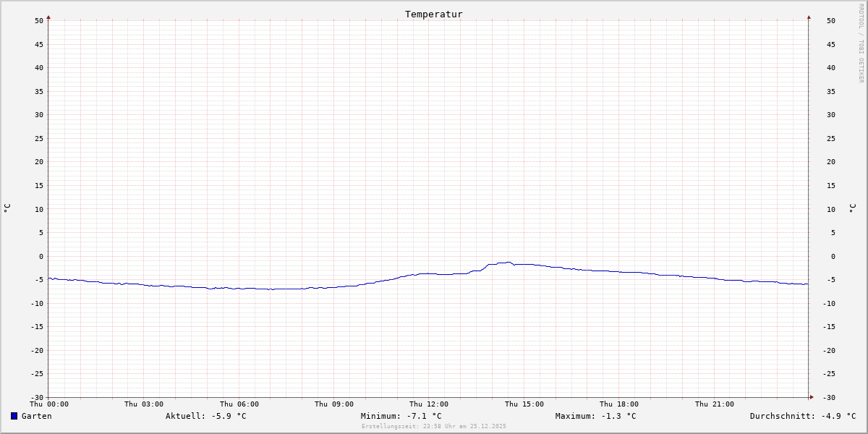Click the red arrowhead atop the right Y-axis
This screenshot has height=434, width=868.
[809, 17]
